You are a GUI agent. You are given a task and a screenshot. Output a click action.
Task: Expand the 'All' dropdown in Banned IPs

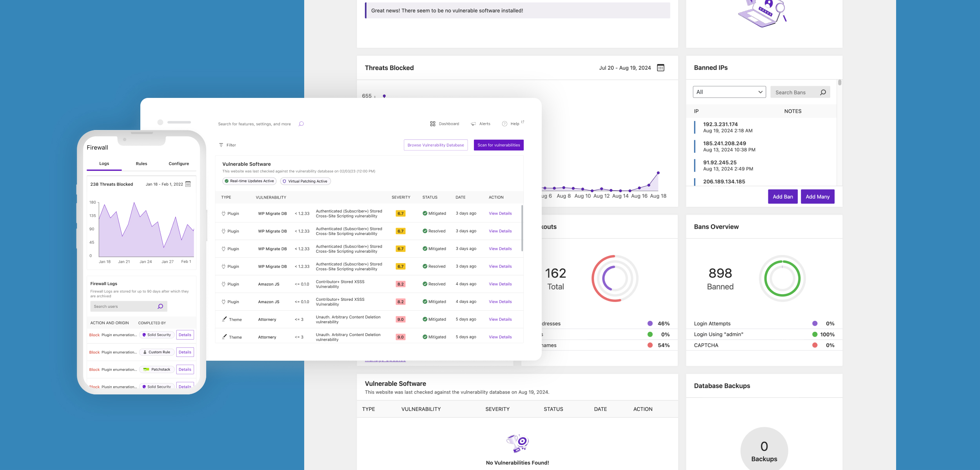point(730,92)
